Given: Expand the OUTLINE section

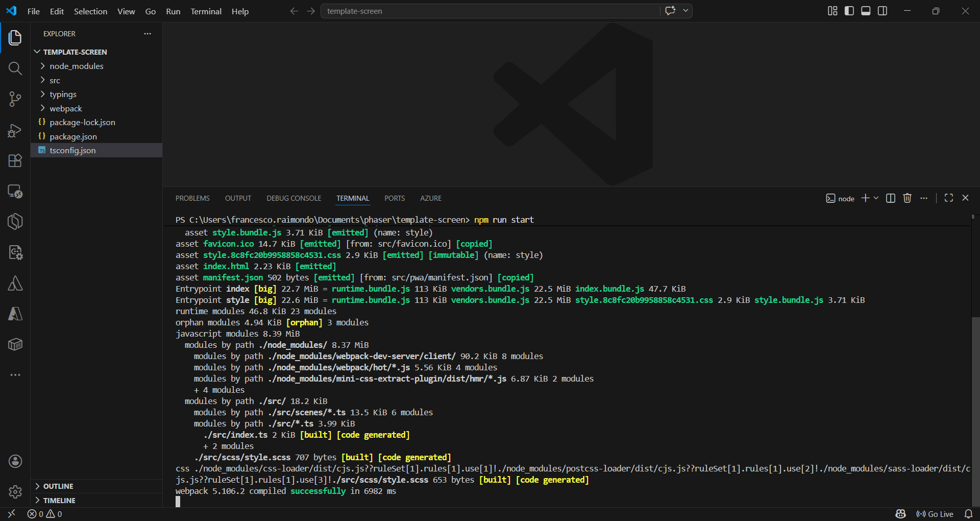Looking at the screenshot, I should point(96,486).
